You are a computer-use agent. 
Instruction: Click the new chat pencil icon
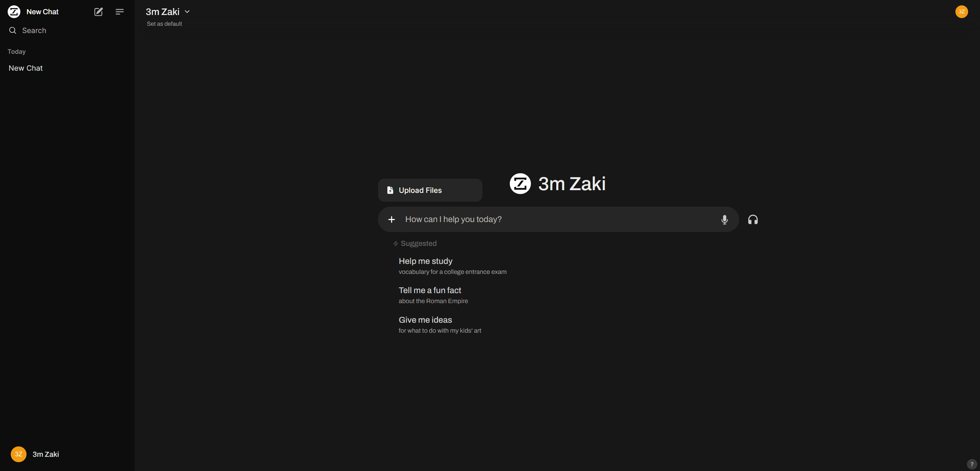pyautogui.click(x=98, y=12)
